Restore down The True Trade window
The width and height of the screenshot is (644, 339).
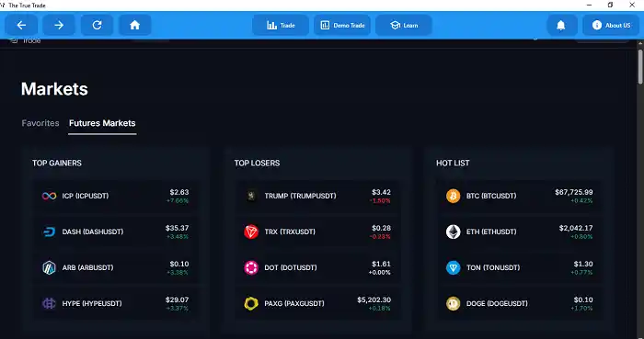click(610, 5)
